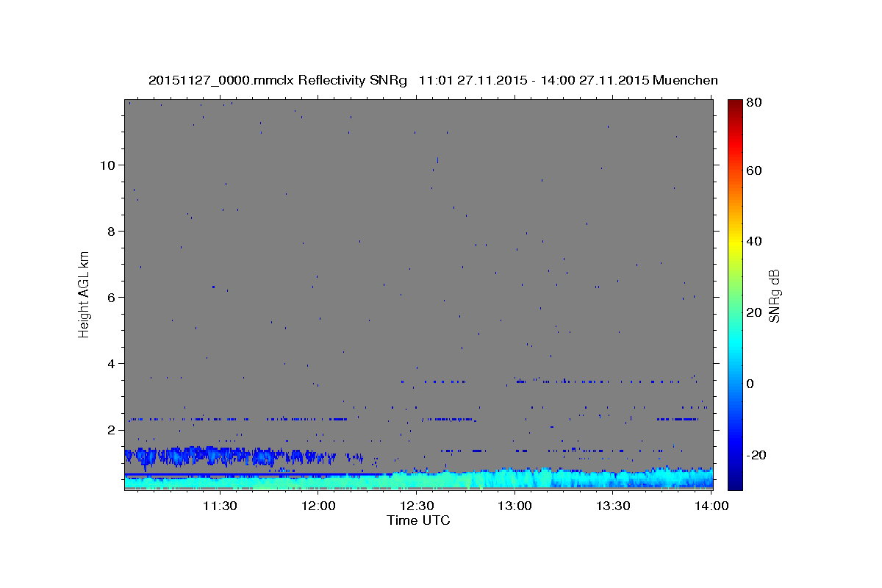Click the 13:30 time tick label
882x588 pixels.
[x=613, y=506]
